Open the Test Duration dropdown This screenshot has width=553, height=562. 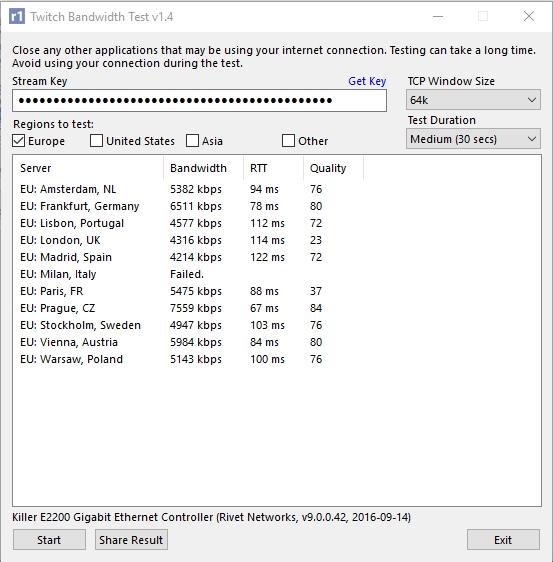[x=473, y=139]
